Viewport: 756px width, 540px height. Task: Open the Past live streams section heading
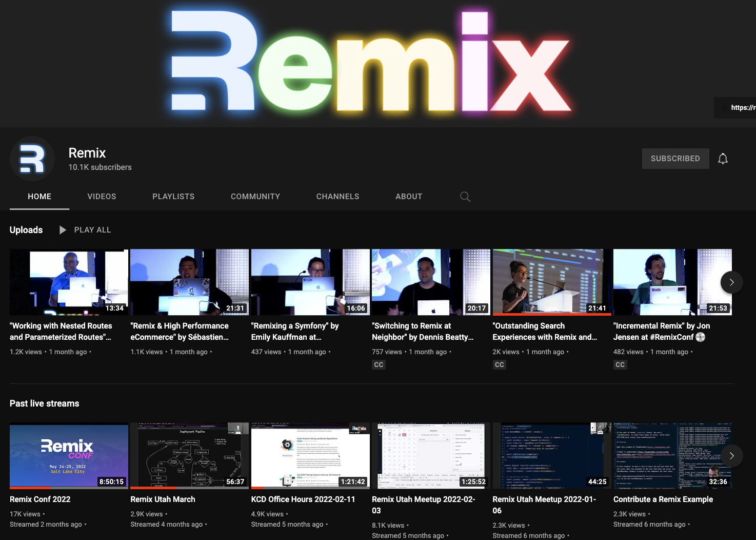[x=45, y=403]
